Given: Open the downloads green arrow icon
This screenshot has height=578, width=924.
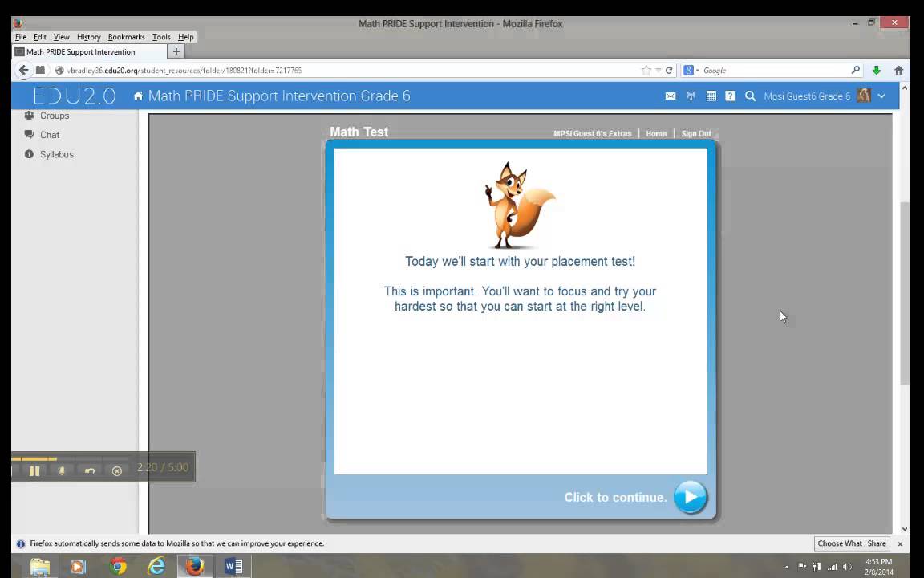Looking at the screenshot, I should pyautogui.click(x=876, y=70).
